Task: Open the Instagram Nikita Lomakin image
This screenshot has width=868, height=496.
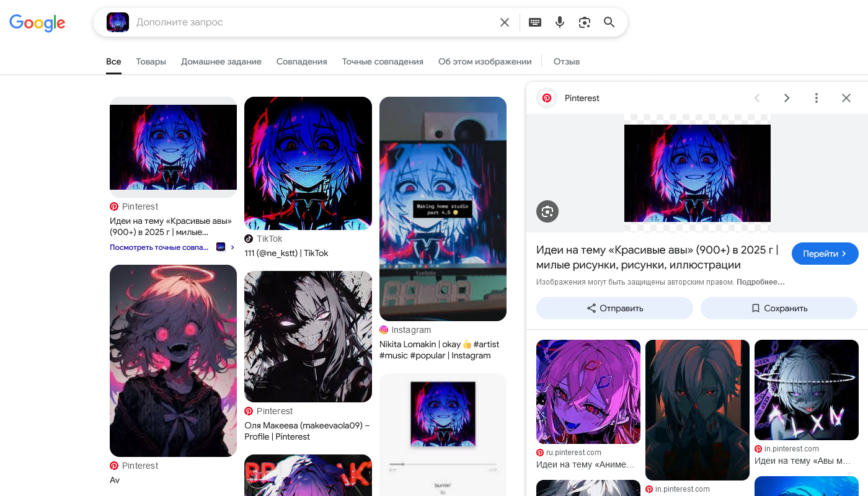Action: coord(443,209)
